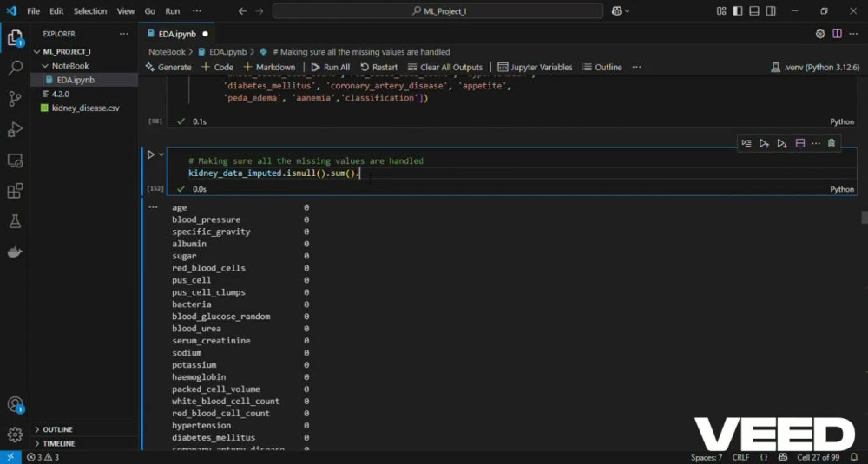This screenshot has height=464, width=868.
Task: Open the Edit menu
Action: click(56, 11)
